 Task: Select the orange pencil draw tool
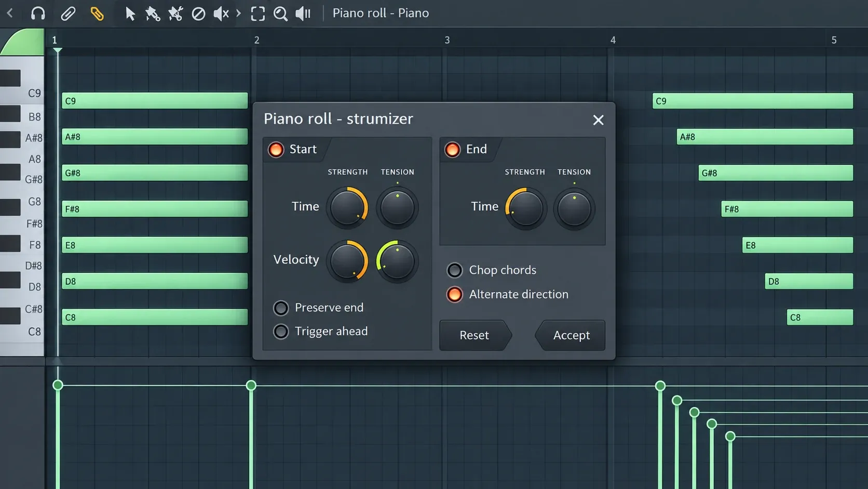pos(97,14)
